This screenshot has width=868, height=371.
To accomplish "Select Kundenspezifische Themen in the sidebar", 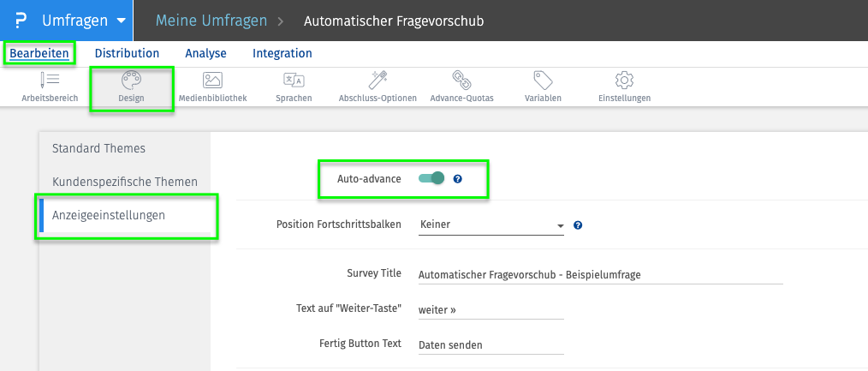I will click(125, 182).
